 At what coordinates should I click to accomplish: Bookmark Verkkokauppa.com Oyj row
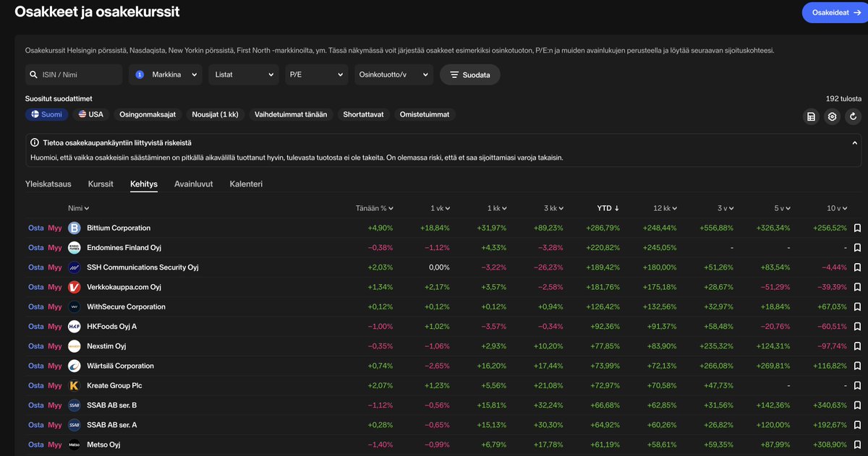click(857, 287)
